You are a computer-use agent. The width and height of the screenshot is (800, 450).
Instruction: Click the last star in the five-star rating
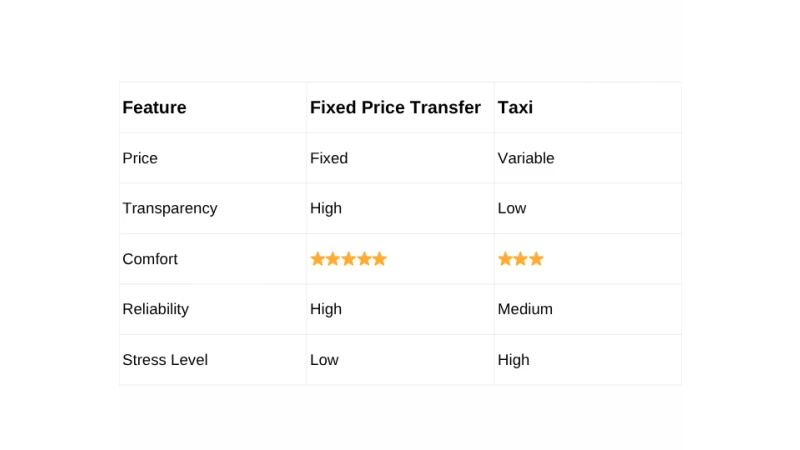click(379, 259)
